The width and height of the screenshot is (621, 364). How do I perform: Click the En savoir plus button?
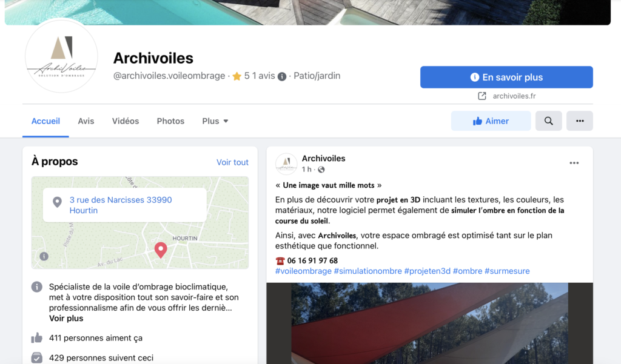tap(506, 77)
